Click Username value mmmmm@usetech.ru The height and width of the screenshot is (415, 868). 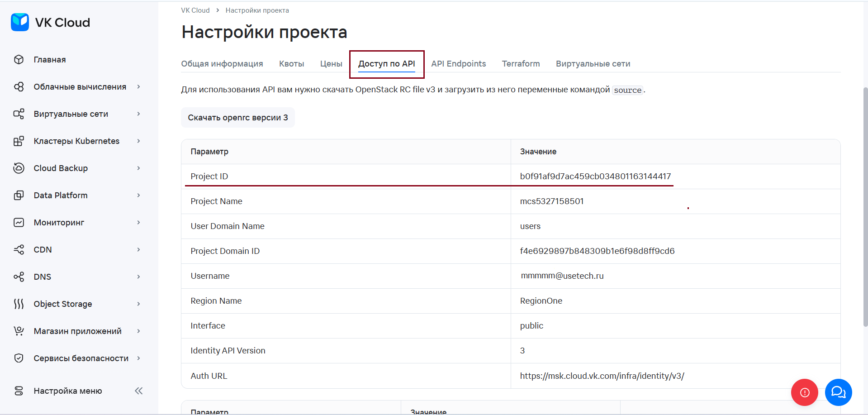point(562,276)
